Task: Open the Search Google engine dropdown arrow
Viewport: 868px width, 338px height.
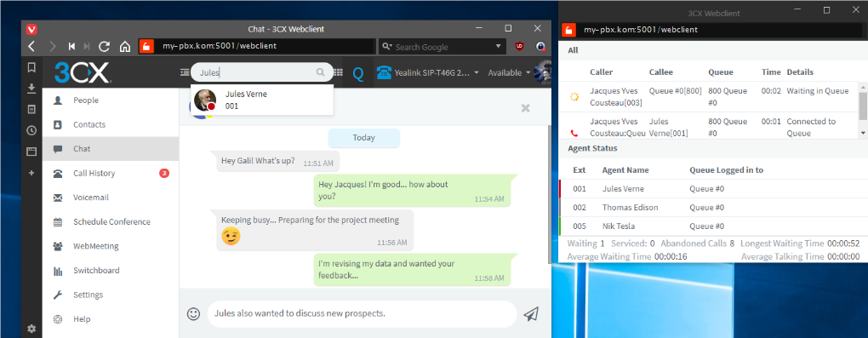Action: (x=498, y=47)
